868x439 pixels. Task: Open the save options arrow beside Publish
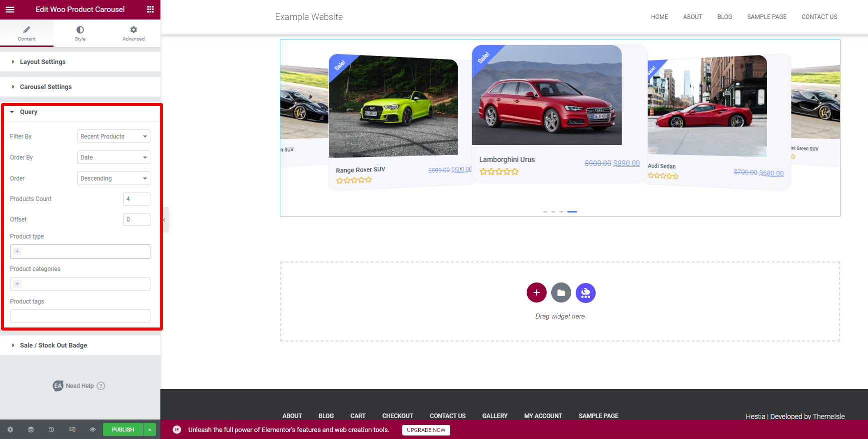(150, 429)
